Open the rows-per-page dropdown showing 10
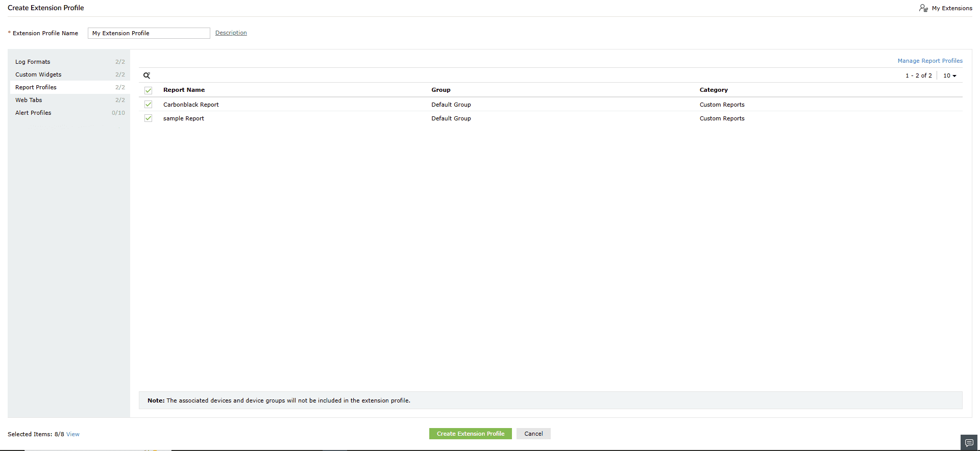This screenshot has height=451, width=980. point(949,76)
